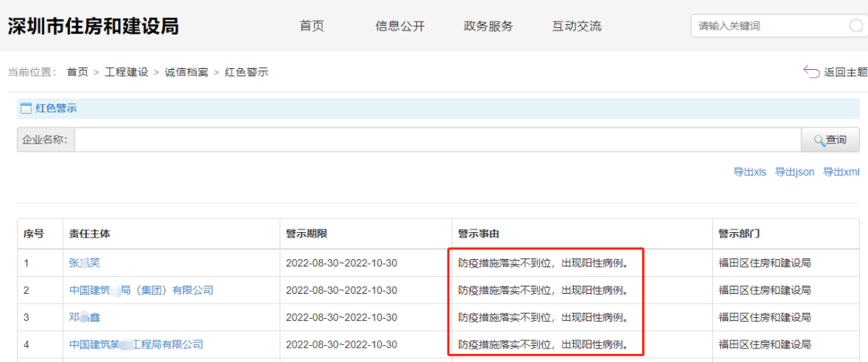Viewport: 868px width, 362px height.
Task: Click the 当前位置 label
Action: tap(32, 72)
